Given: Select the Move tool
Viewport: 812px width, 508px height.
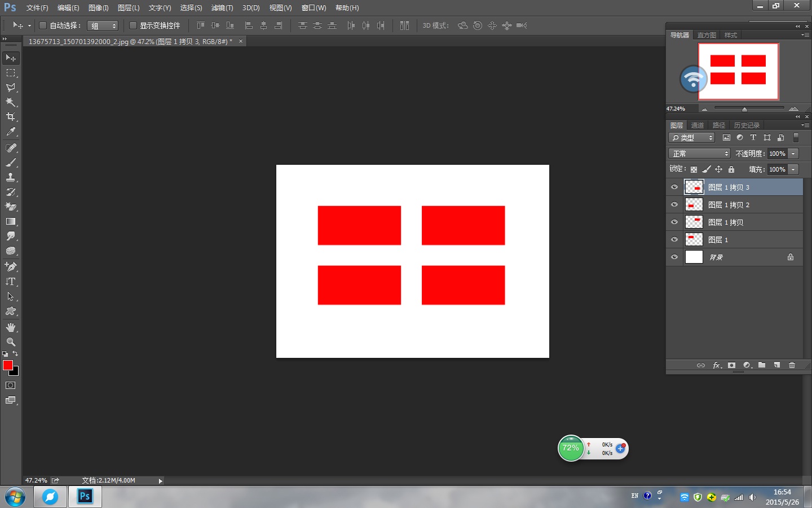Looking at the screenshot, I should click(11, 58).
